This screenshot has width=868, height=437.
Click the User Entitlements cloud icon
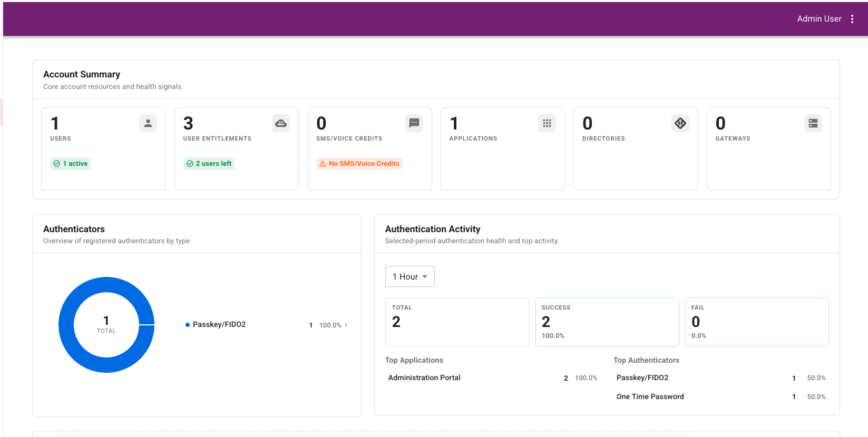[x=281, y=123]
